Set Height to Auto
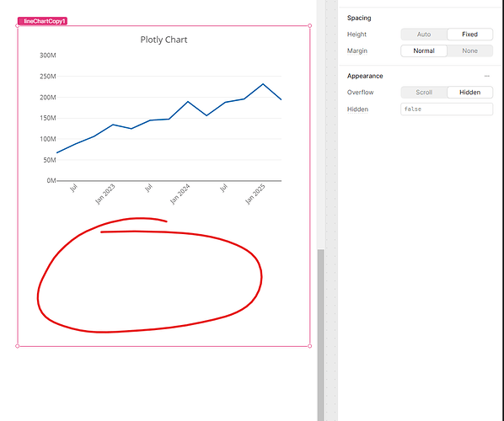Screen dimensions: 504x421 tap(424, 35)
